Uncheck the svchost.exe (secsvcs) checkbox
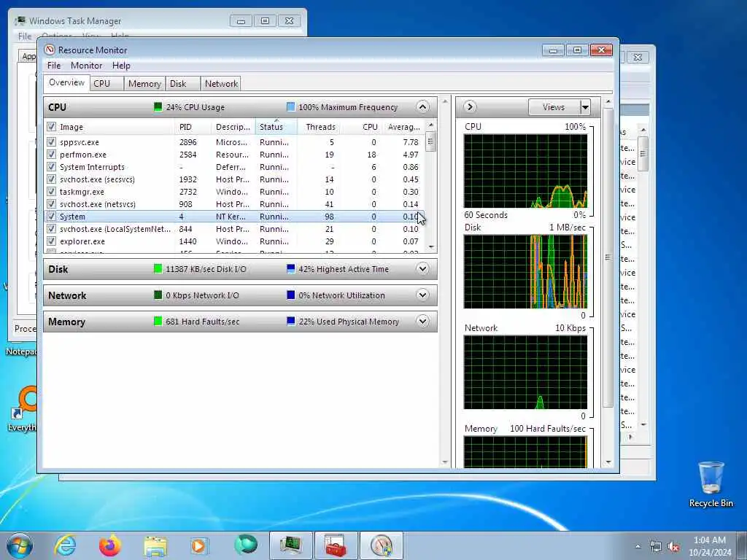The image size is (747, 560). point(51,179)
